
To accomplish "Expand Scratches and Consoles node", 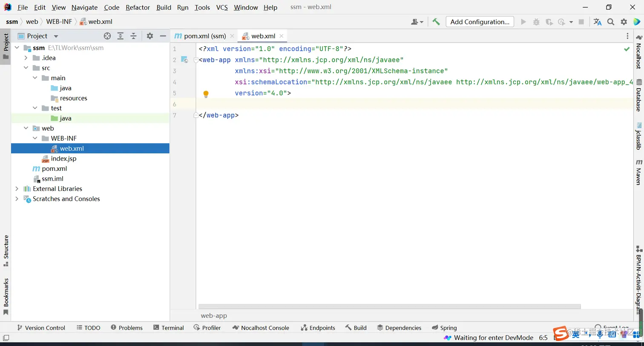I will tap(17, 199).
